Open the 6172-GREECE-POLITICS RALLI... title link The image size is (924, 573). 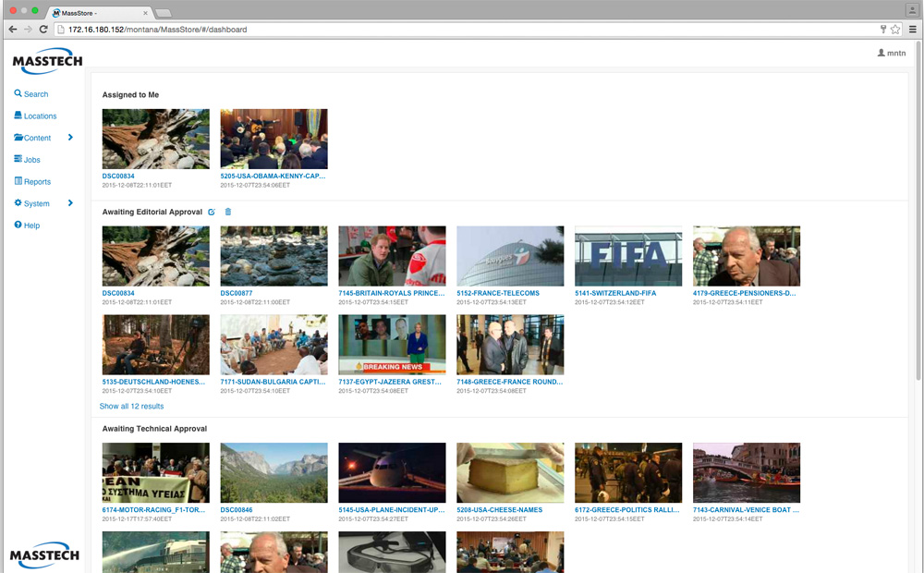pos(627,510)
